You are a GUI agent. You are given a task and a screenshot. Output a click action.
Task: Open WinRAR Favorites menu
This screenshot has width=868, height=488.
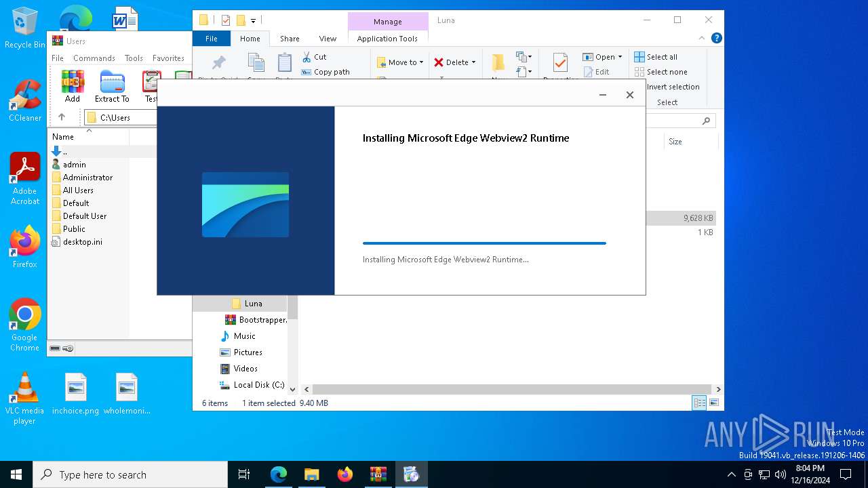tap(168, 58)
